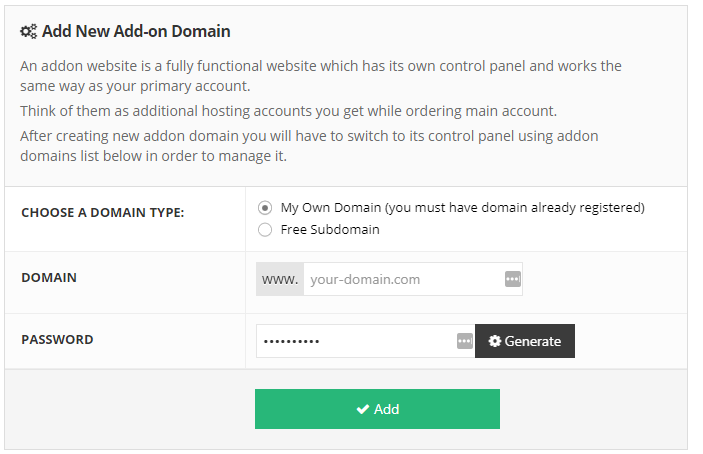
Task: Submit the form with the Add text
Action: pyautogui.click(x=386, y=409)
